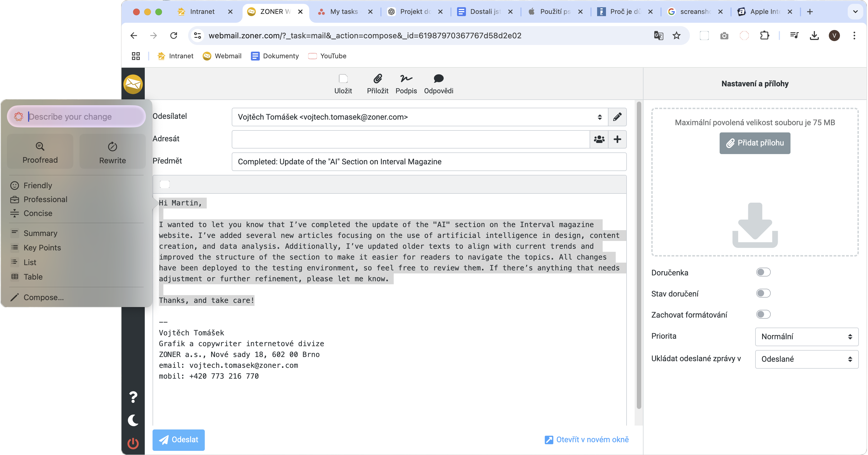Click the Předmět subject field
This screenshot has width=868, height=455.
click(x=429, y=162)
